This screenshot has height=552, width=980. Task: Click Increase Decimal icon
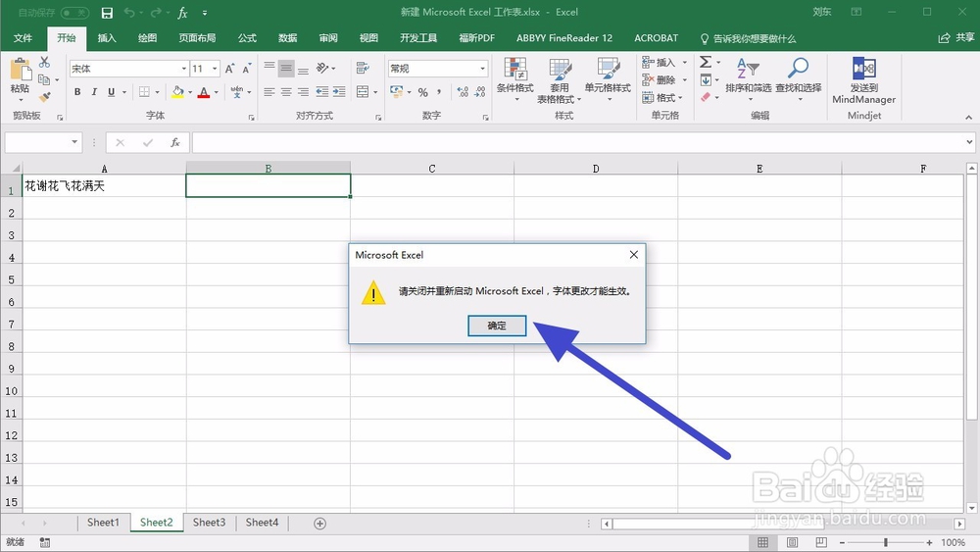point(463,92)
